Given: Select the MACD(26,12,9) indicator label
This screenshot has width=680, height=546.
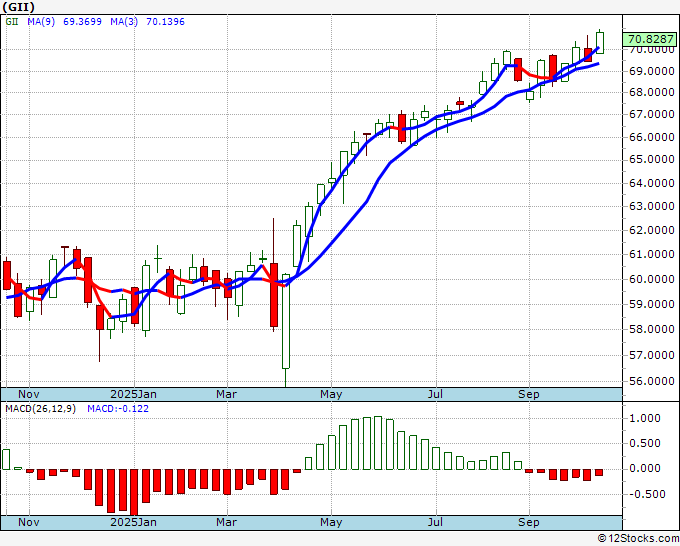Looking at the screenshot, I should coord(40,409).
